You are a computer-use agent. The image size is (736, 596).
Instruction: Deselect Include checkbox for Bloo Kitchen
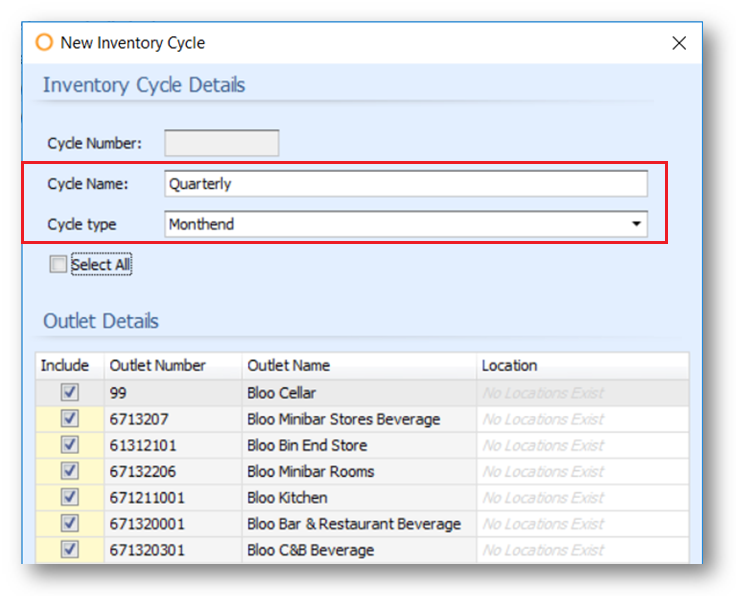pos(70,497)
